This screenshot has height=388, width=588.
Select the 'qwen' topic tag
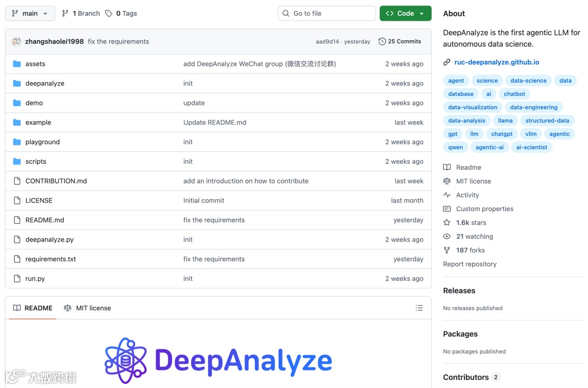(456, 147)
